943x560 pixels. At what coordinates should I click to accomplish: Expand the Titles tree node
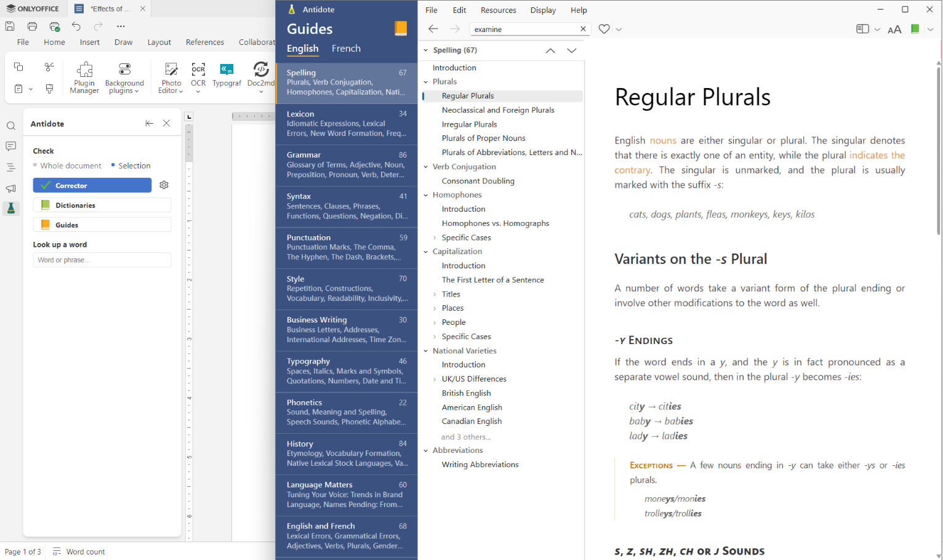pos(435,294)
